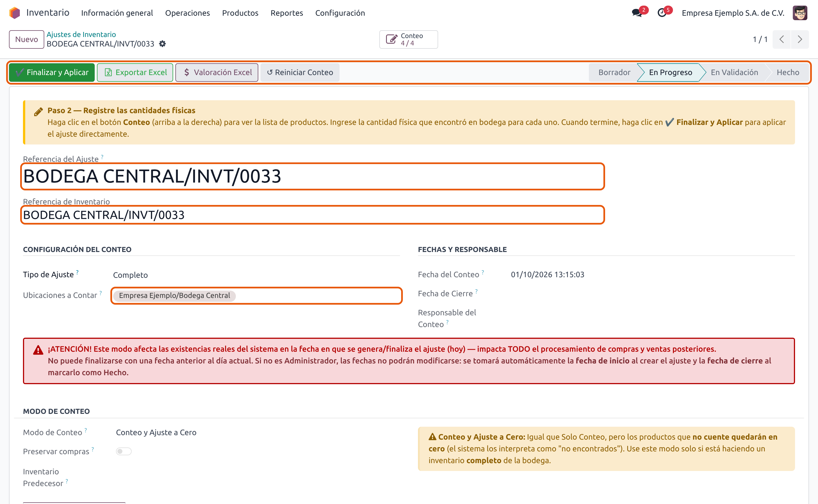Viewport: 818px width, 504px height.
Task: Select the En Validación status stage
Action: 734,72
